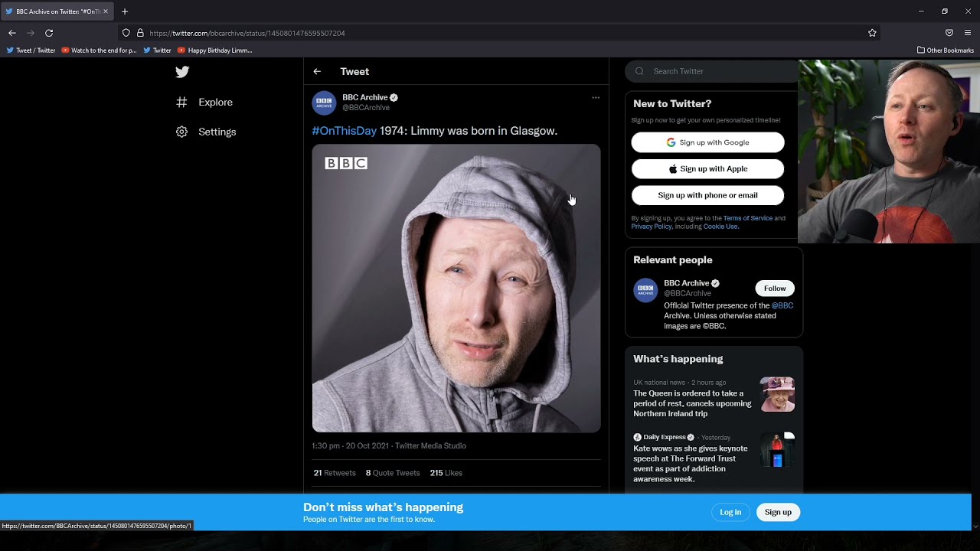
Task: Open Watch to the end bookmark
Action: pyautogui.click(x=99, y=51)
